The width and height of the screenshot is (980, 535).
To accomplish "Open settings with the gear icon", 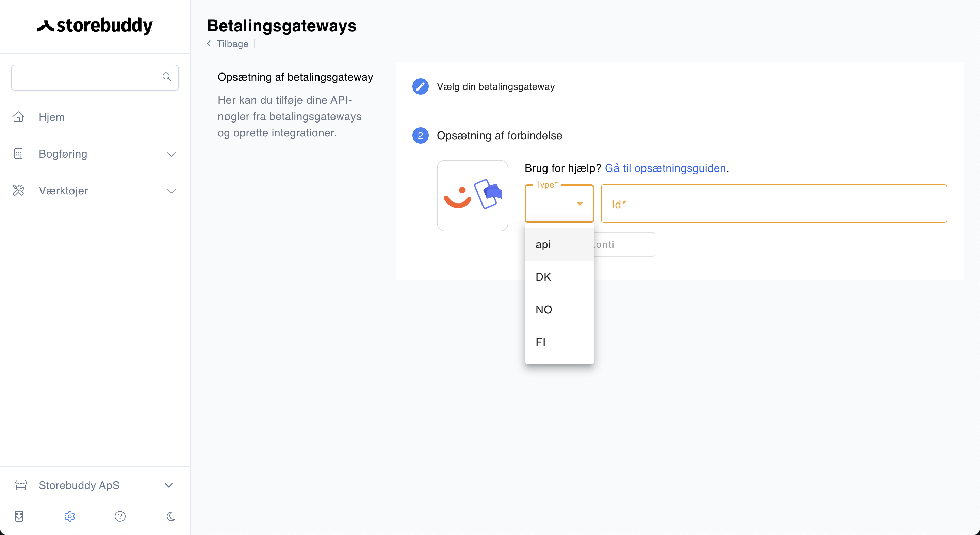I will click(70, 516).
